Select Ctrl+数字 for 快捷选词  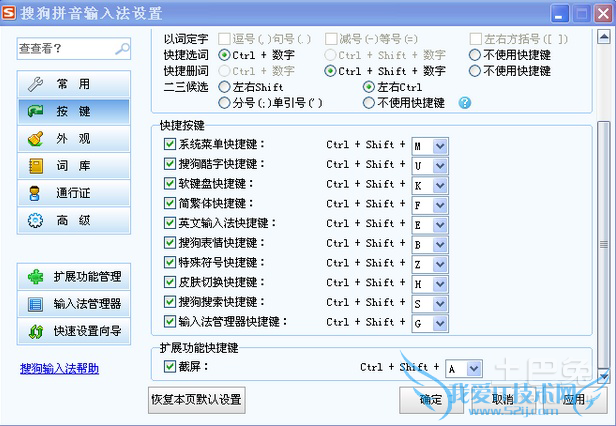(224, 55)
